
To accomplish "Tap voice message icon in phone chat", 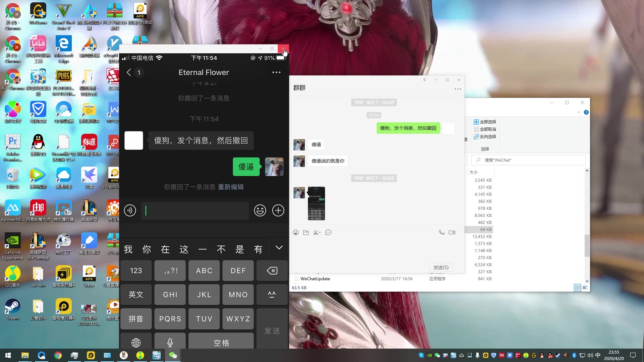I will (x=130, y=210).
